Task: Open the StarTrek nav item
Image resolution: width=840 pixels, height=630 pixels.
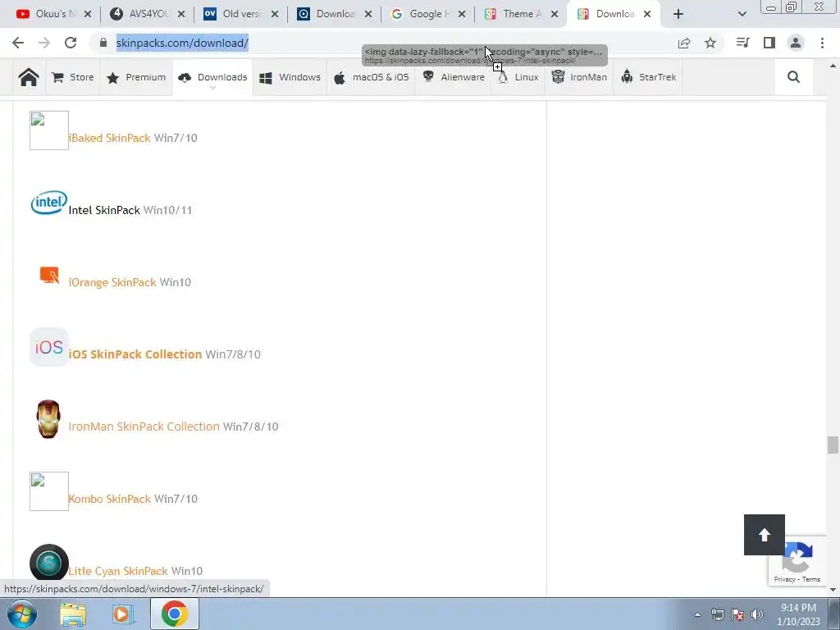Action: pos(648,77)
